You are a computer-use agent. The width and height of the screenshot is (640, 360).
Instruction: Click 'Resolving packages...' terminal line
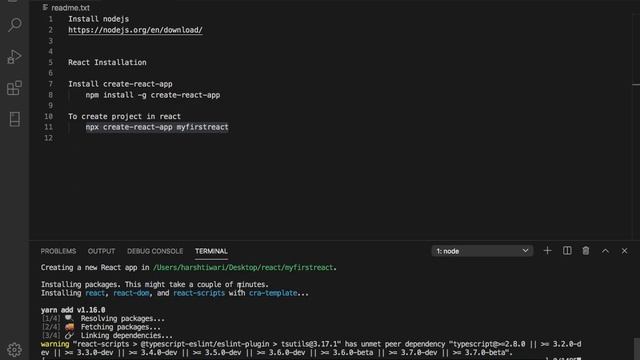click(x=122, y=318)
